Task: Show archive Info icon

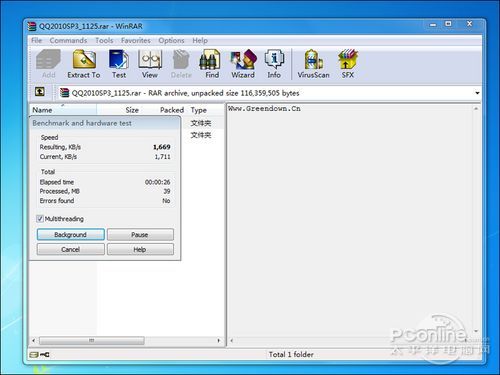Action: 274,64
